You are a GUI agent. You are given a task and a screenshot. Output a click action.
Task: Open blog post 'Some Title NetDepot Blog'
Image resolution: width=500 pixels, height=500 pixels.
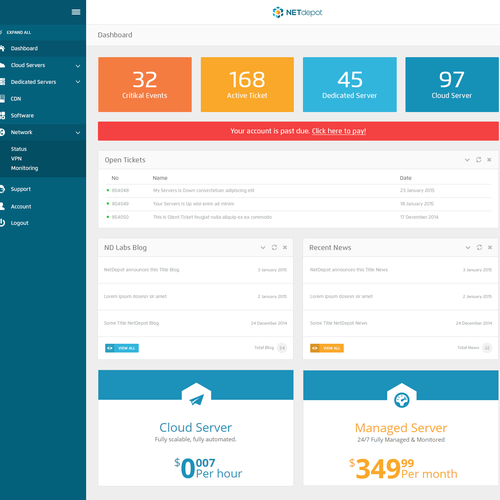click(131, 323)
